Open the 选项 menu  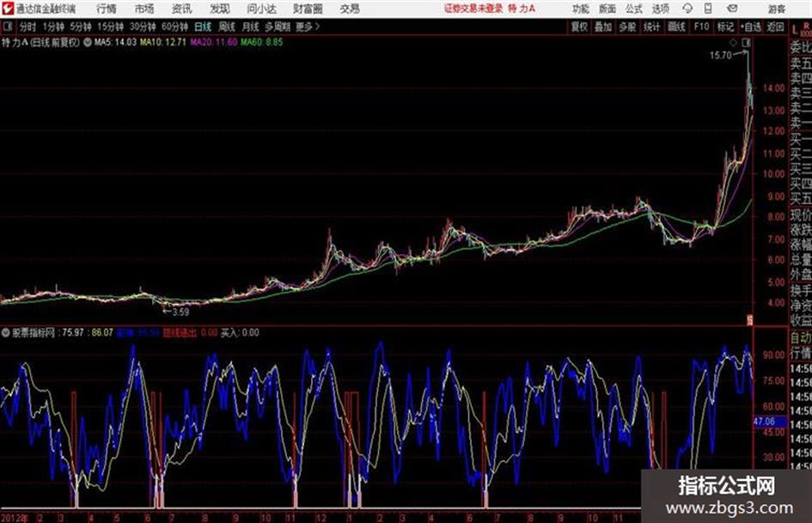(x=660, y=9)
